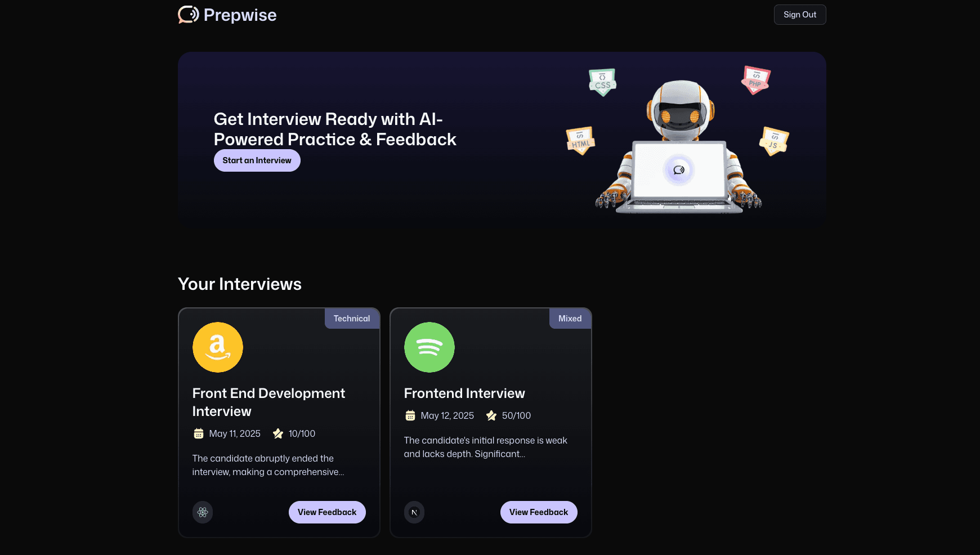The image size is (980, 555).
Task: View Feedback for Front End Development Interview
Action: pos(327,512)
